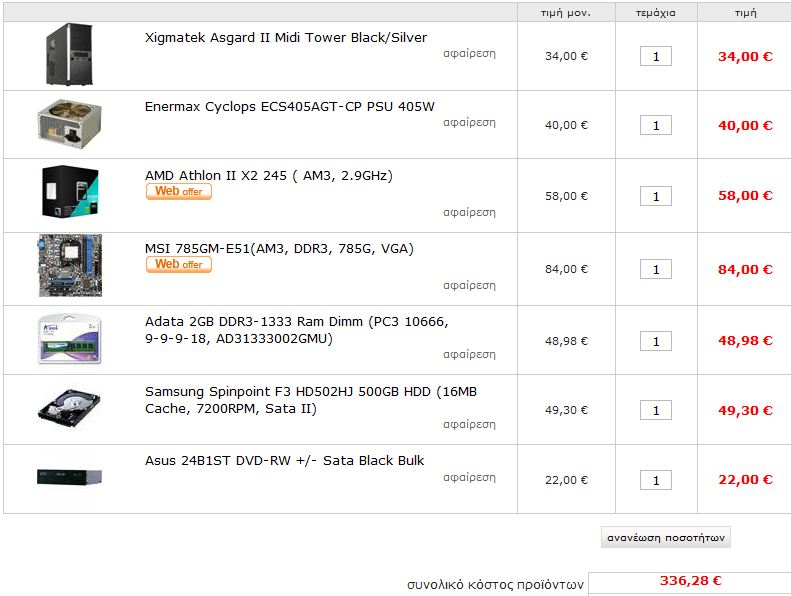This screenshot has width=791, height=596.
Task: Open the Adata 2GB RAM product image
Action: (x=70, y=339)
